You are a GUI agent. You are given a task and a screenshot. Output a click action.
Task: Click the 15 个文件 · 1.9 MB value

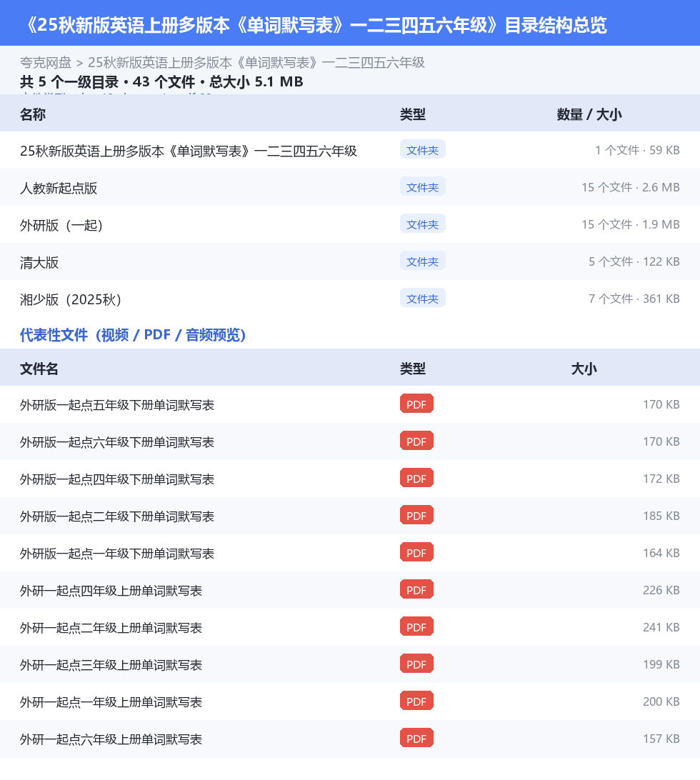[x=630, y=225]
